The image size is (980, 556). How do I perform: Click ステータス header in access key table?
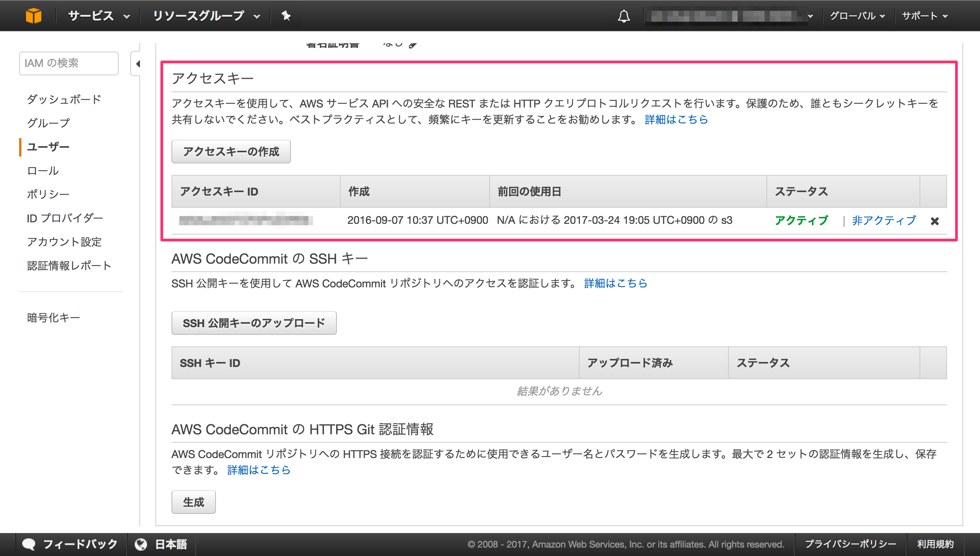pos(843,191)
